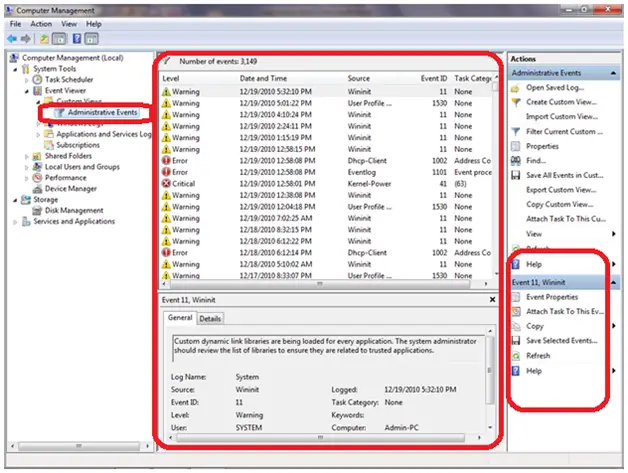
Task: Click the blue Help icon in the toolbar
Action: tap(77, 38)
